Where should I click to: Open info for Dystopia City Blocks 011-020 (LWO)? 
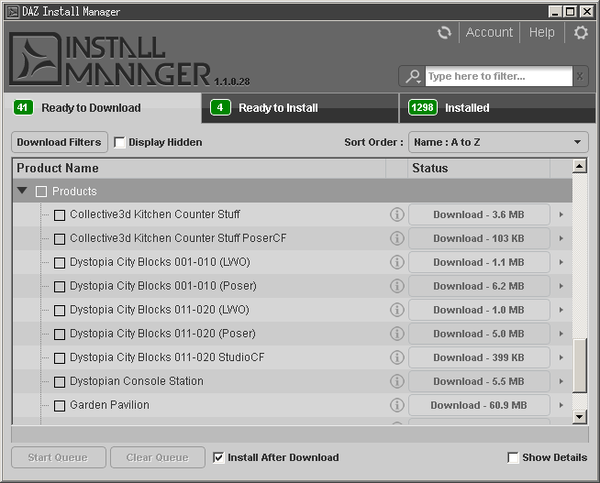point(397,310)
